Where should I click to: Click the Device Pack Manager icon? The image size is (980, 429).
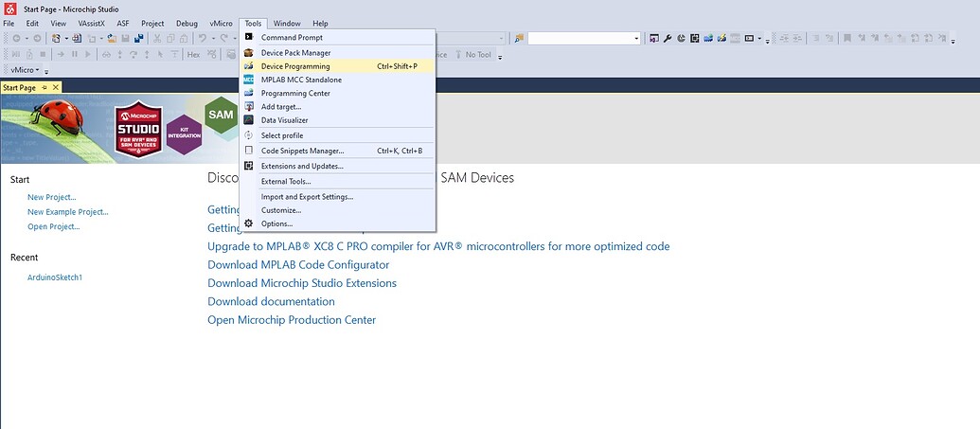tap(249, 53)
